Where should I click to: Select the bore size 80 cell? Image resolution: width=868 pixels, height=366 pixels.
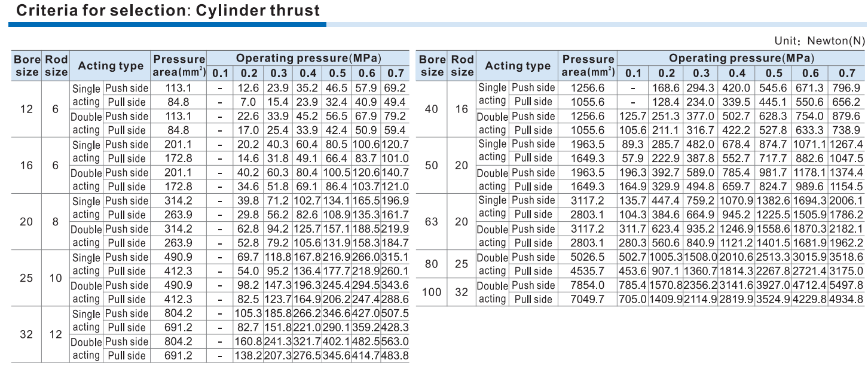(432, 264)
